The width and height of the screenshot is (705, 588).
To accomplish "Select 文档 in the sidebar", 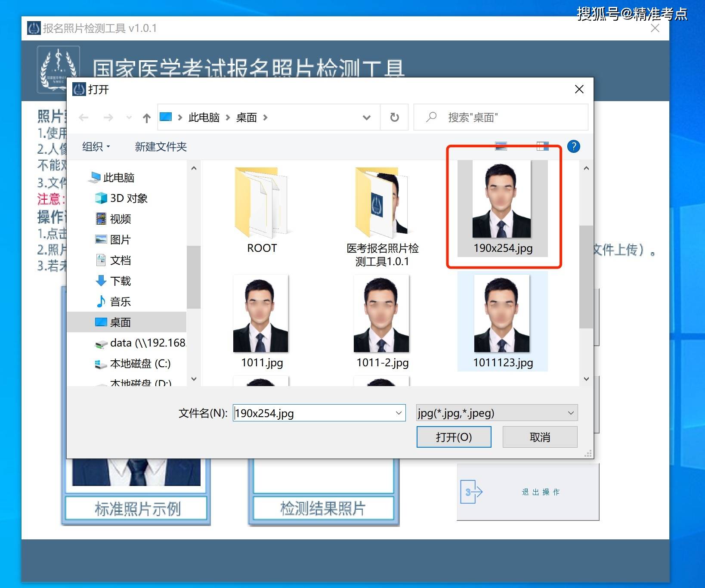I will [x=113, y=260].
